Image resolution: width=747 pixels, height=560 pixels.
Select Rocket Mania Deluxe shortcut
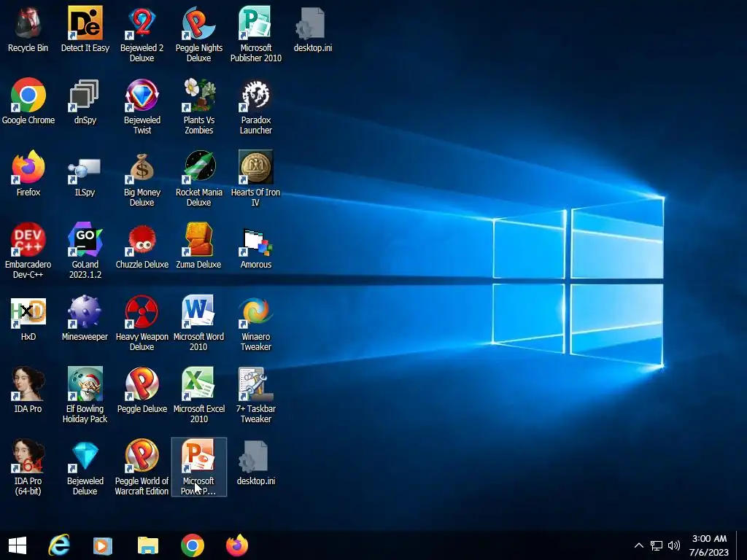[x=198, y=179]
